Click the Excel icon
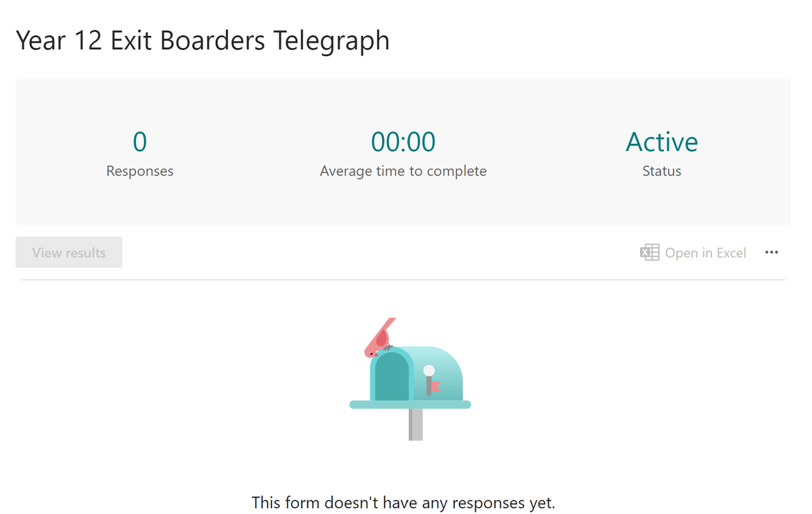The width and height of the screenshot is (812, 514). [650, 253]
